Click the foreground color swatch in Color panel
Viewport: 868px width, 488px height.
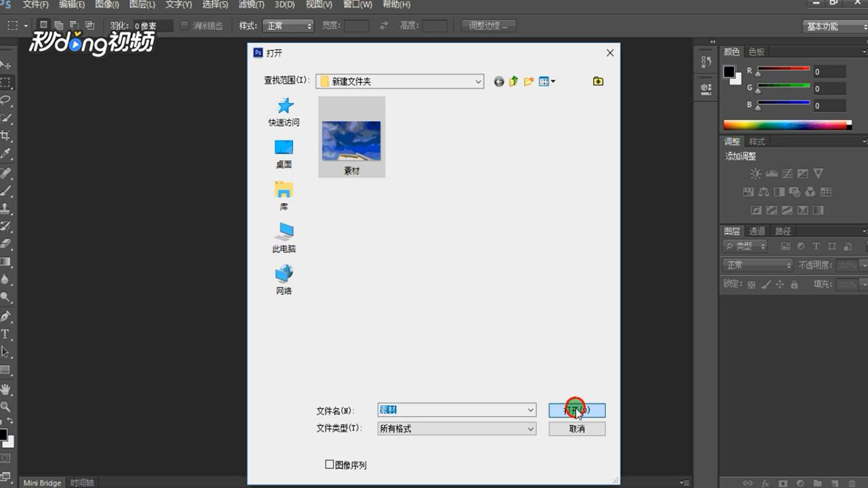730,71
